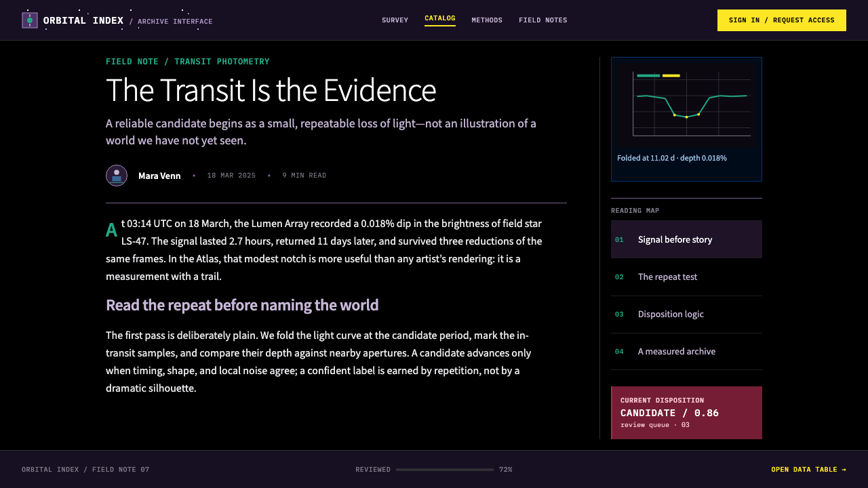868x488 pixels.
Task: Click the Archive Interface label
Action: (175, 22)
